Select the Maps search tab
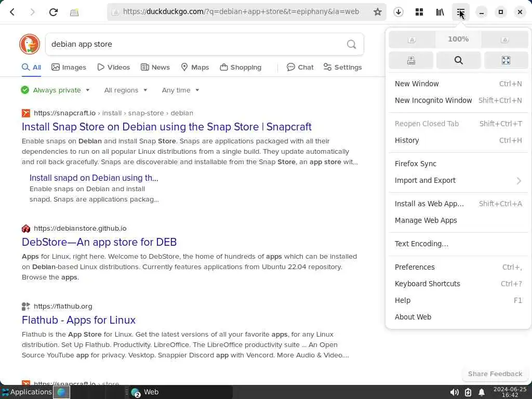The width and height of the screenshot is (532, 399). (195, 67)
